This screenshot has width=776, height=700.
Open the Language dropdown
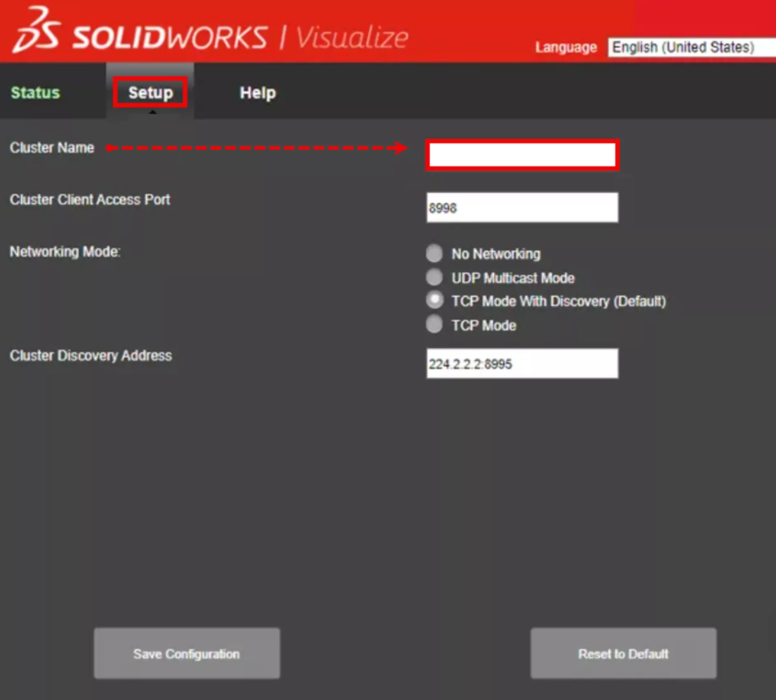pyautogui.click(x=691, y=47)
